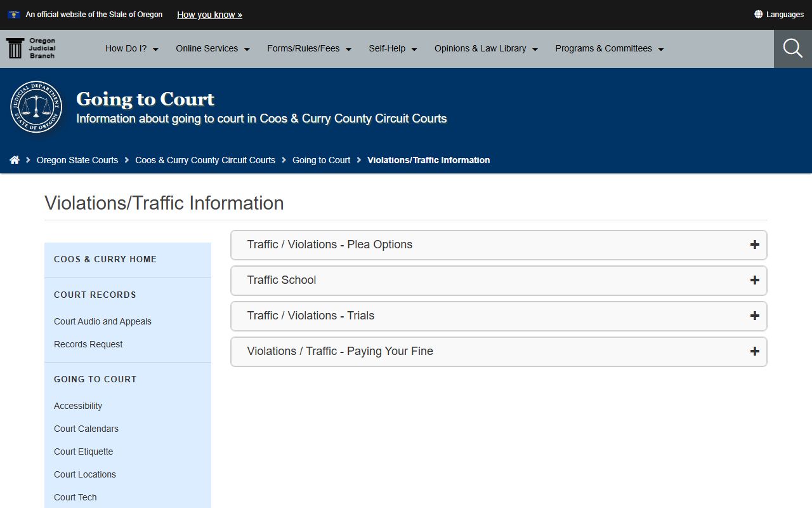Click the banner subtitle about Coos & Curry courts
Image resolution: width=812 pixels, height=508 pixels.
pyautogui.click(x=261, y=119)
